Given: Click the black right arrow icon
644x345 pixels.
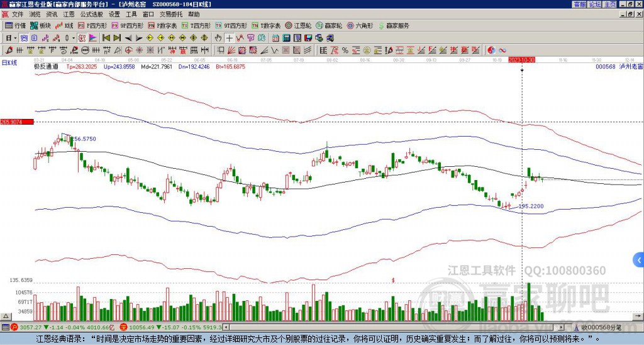Looking at the screenshot, I should point(139,38).
